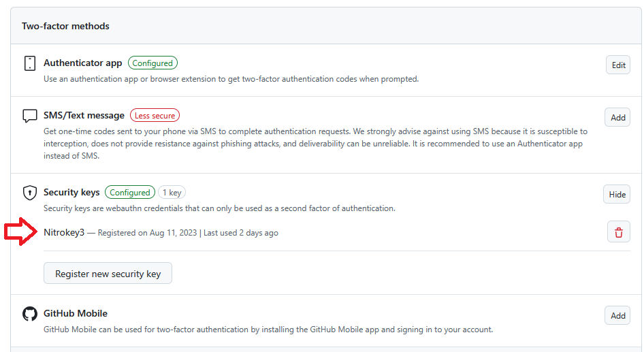Click the red Less secure badge
Image resolution: width=644 pixels, height=352 pixels.
click(x=155, y=116)
